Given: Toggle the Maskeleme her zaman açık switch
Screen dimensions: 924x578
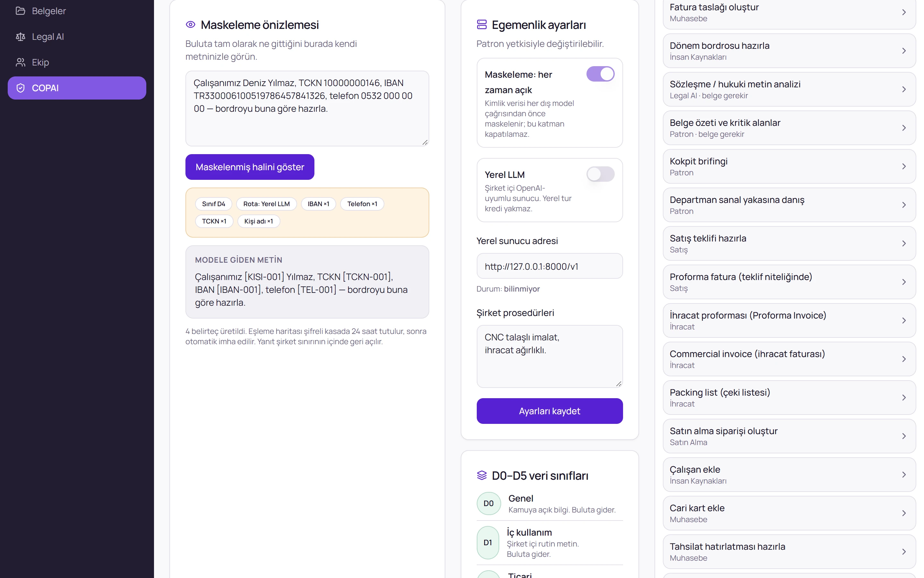Looking at the screenshot, I should pyautogui.click(x=600, y=74).
